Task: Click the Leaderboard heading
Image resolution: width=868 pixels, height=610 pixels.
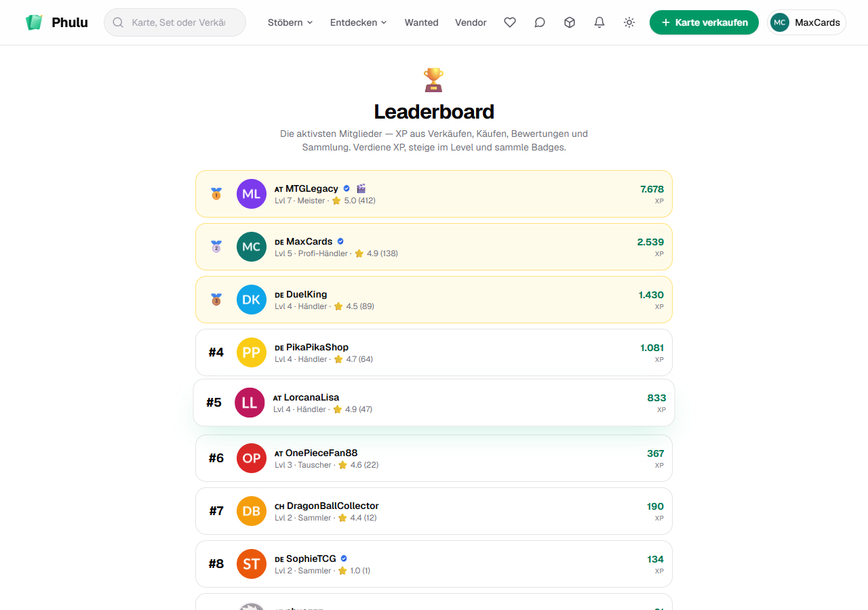Action: [x=434, y=112]
